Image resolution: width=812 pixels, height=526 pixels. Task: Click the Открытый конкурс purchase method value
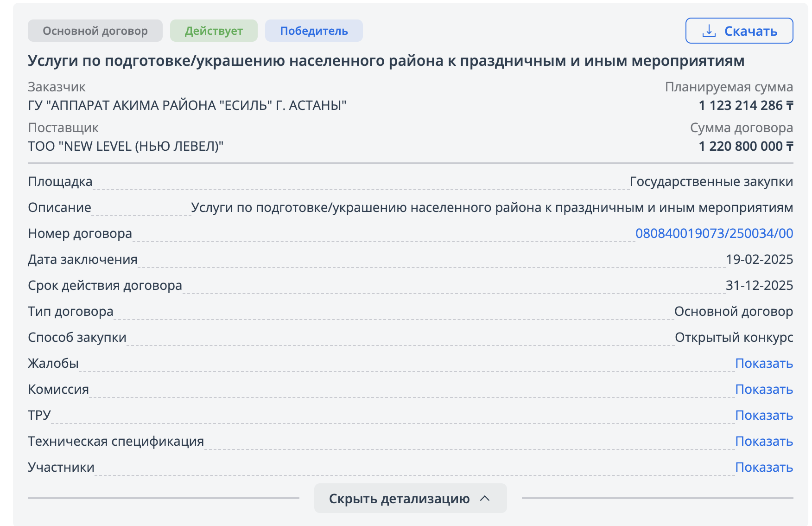pyautogui.click(x=734, y=337)
